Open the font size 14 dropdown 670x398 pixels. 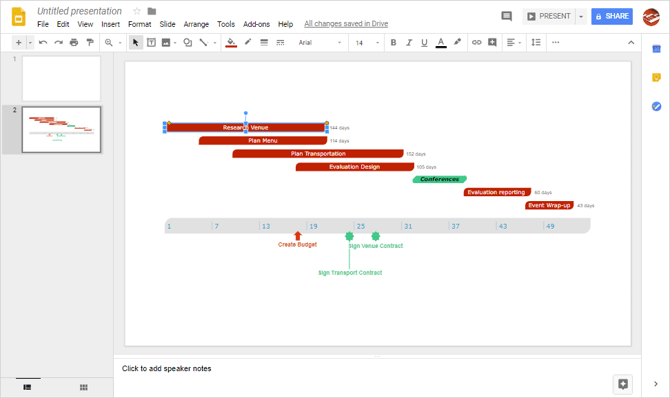click(367, 43)
